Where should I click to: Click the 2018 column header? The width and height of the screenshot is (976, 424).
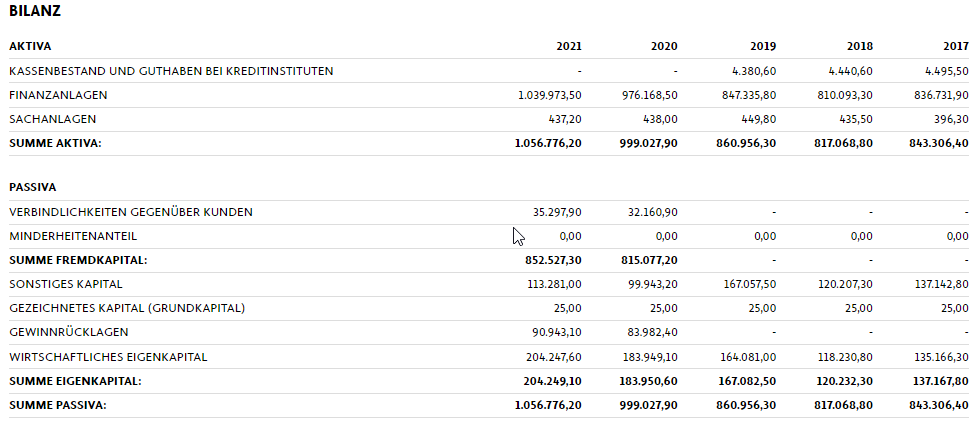(x=859, y=46)
